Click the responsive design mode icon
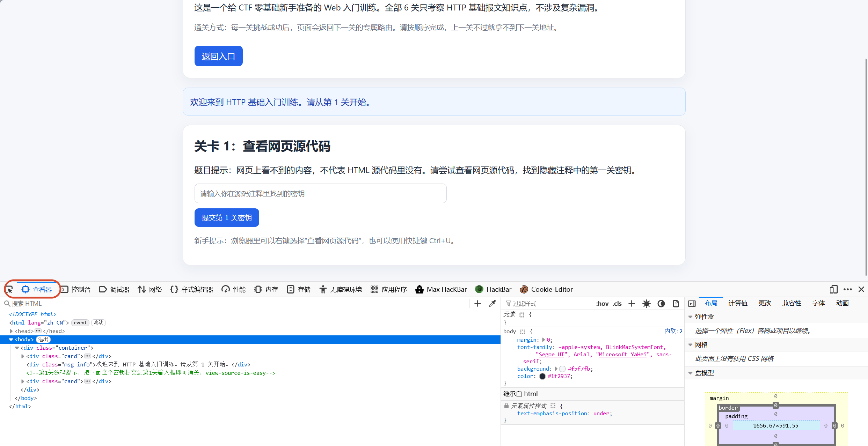 pyautogui.click(x=833, y=289)
